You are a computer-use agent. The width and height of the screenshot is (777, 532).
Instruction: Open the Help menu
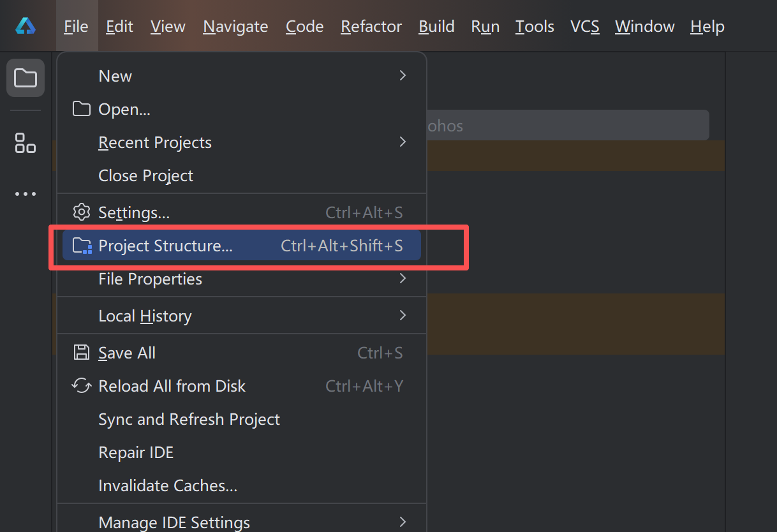[x=707, y=26]
